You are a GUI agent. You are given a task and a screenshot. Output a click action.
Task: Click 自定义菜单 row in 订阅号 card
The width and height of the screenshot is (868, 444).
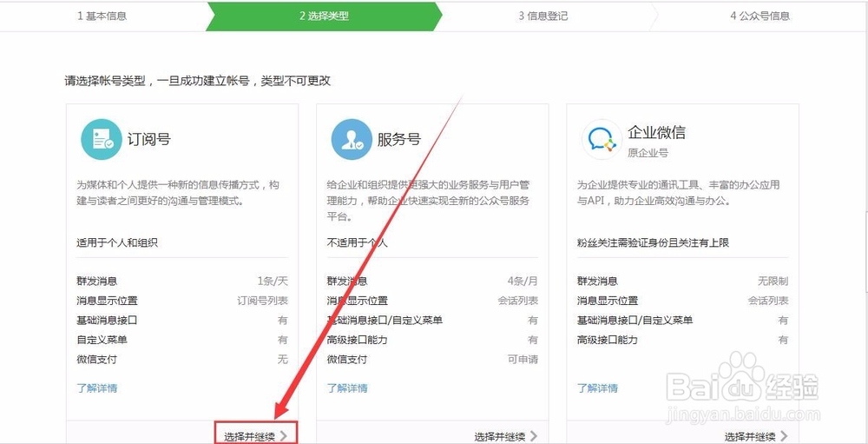click(x=182, y=340)
